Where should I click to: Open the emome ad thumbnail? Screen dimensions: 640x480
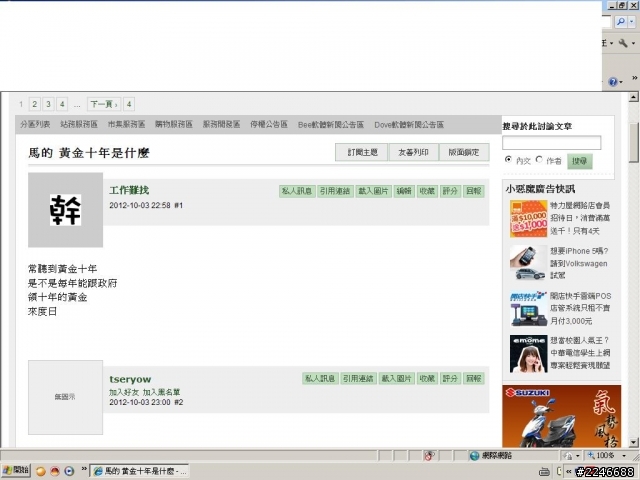point(529,354)
